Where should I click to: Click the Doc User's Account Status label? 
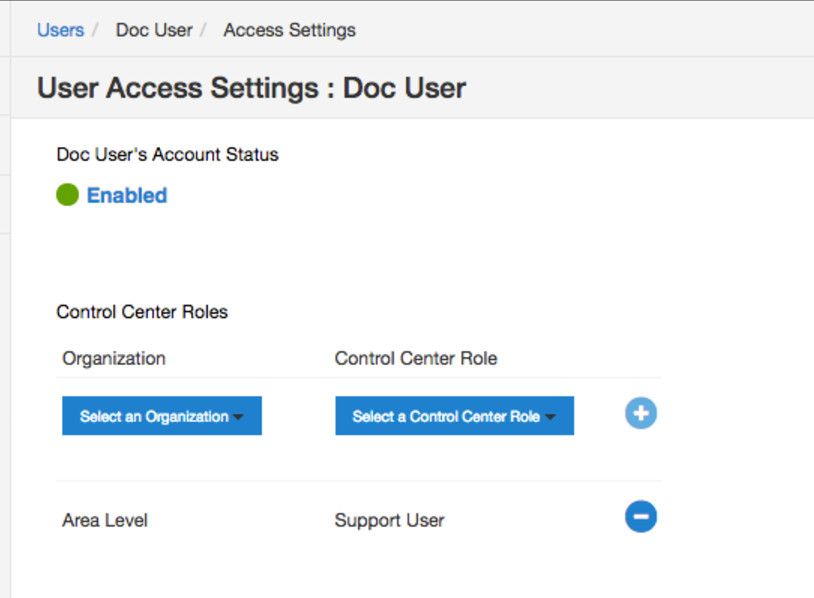tap(168, 154)
